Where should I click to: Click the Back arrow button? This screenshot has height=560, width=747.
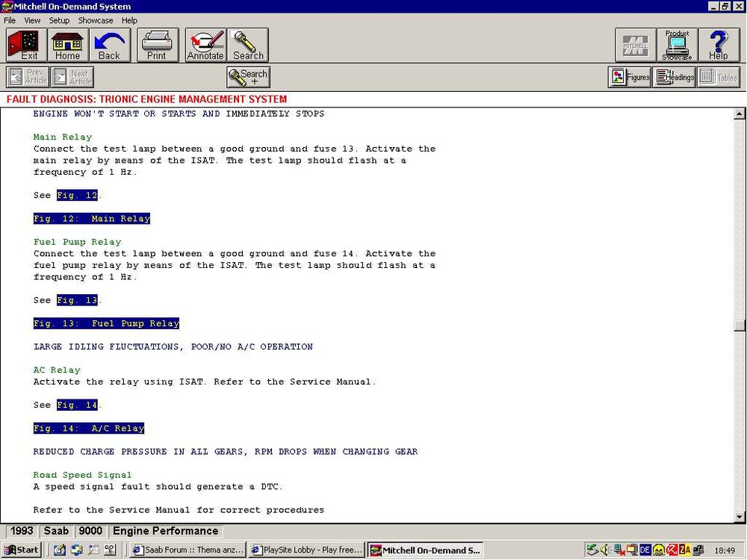tap(110, 46)
